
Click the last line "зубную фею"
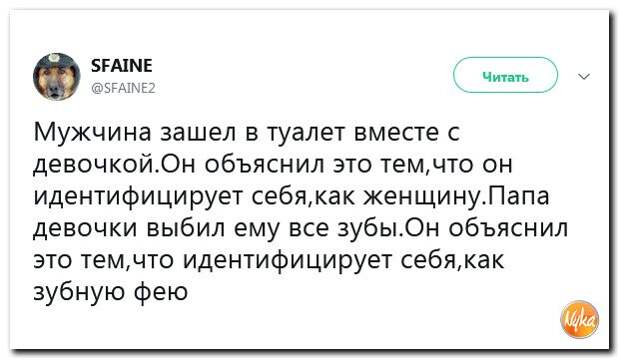click(111, 292)
